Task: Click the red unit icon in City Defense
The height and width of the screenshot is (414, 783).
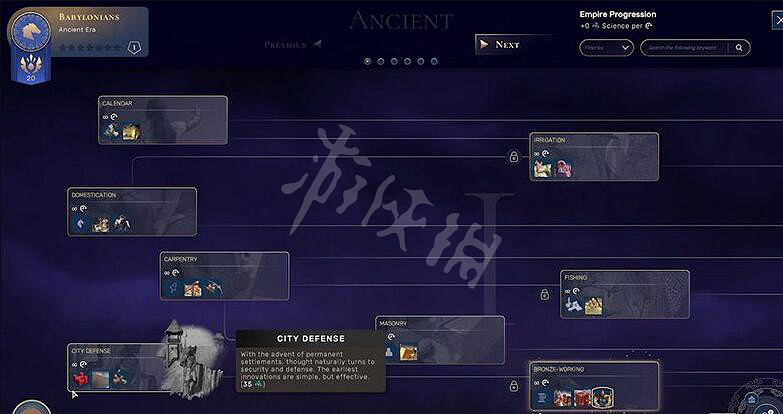Action: pyautogui.click(x=81, y=379)
